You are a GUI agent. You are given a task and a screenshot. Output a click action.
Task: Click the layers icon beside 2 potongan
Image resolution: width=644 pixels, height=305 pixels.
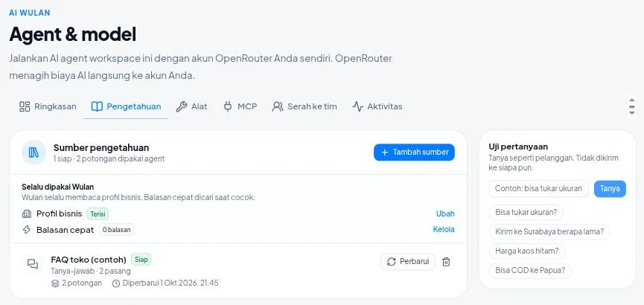pos(55,283)
